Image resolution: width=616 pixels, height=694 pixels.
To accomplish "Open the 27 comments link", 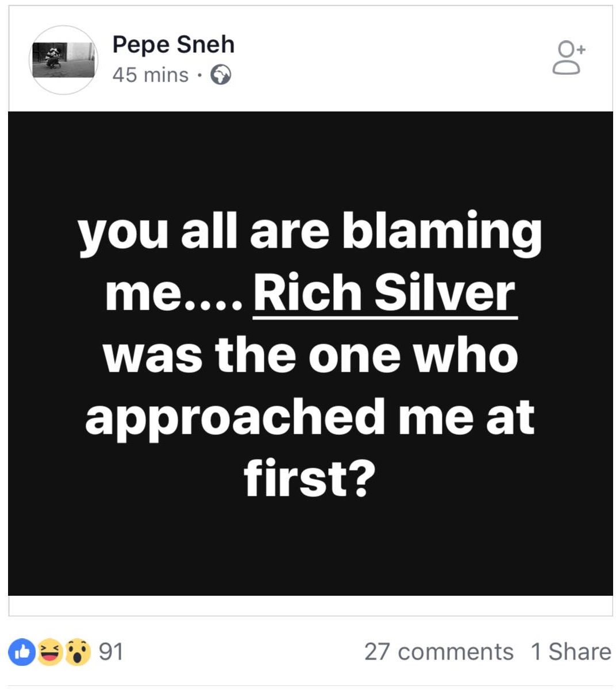I will [x=438, y=652].
